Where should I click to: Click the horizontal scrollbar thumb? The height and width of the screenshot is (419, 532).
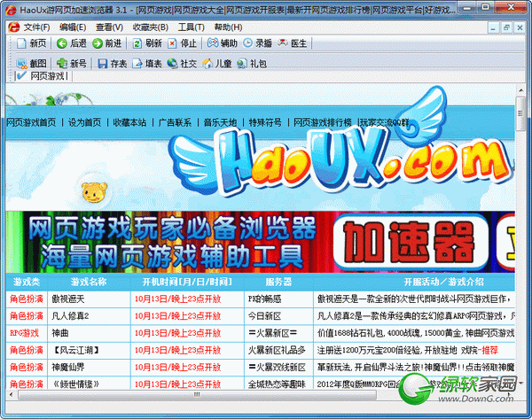point(197,394)
